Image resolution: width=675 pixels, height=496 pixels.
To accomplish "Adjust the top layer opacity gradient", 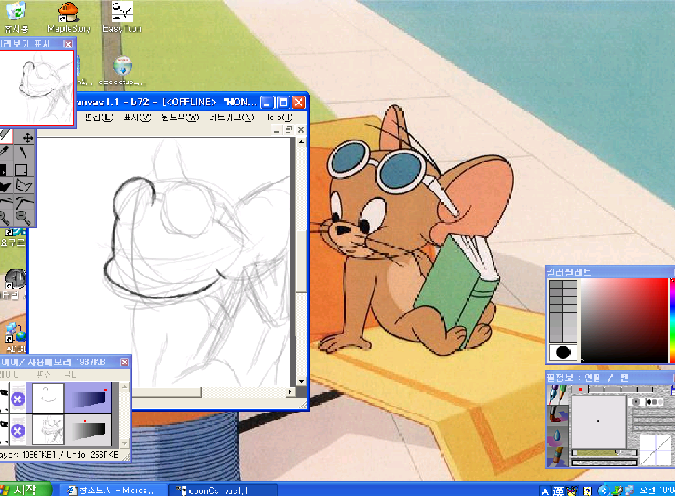I will point(88,398).
